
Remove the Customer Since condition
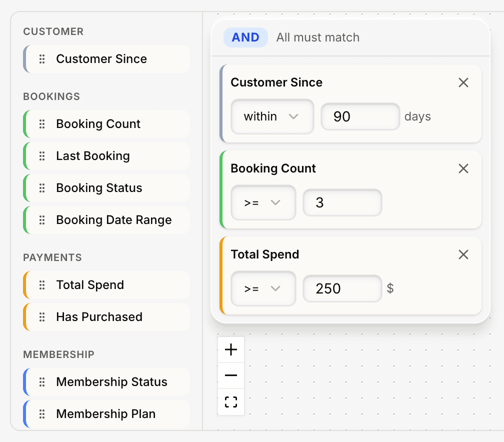tap(463, 82)
